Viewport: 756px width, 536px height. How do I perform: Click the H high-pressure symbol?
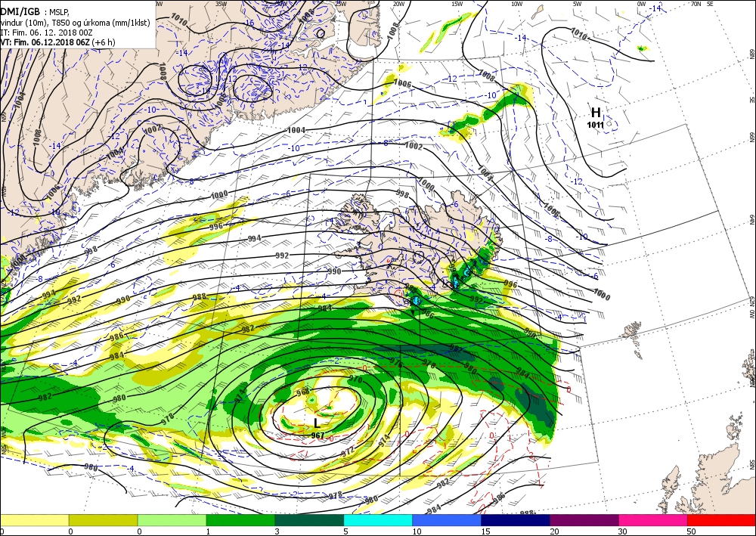596,113
